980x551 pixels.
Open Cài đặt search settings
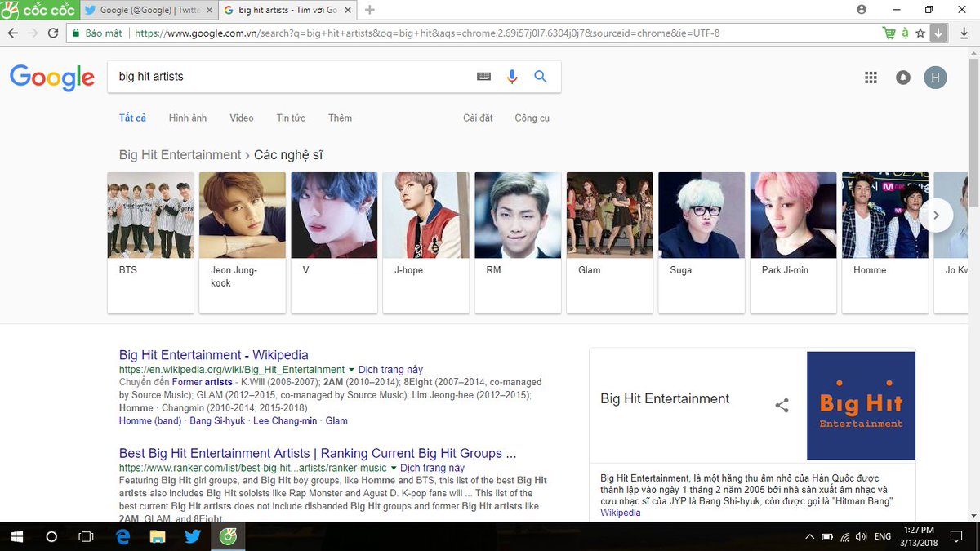click(x=478, y=118)
